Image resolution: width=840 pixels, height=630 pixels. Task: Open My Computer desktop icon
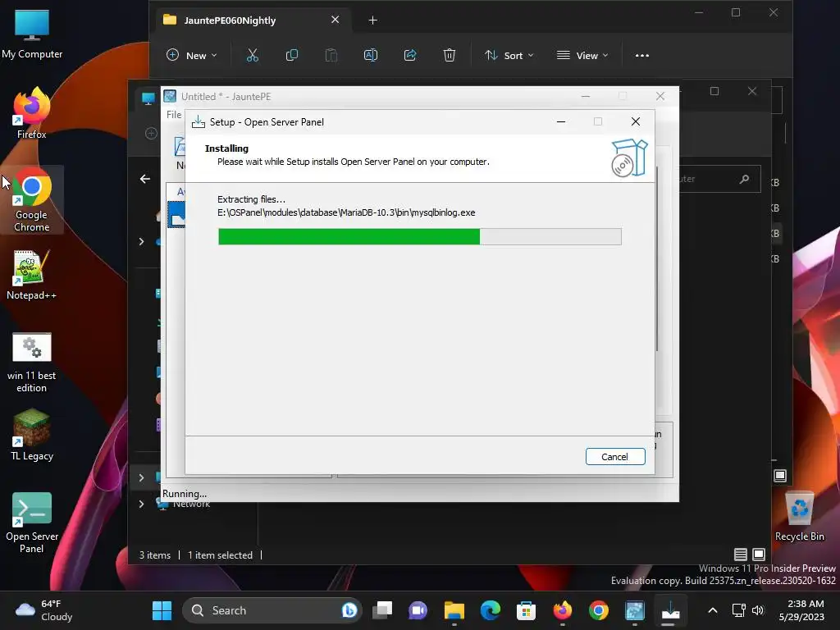[32, 34]
